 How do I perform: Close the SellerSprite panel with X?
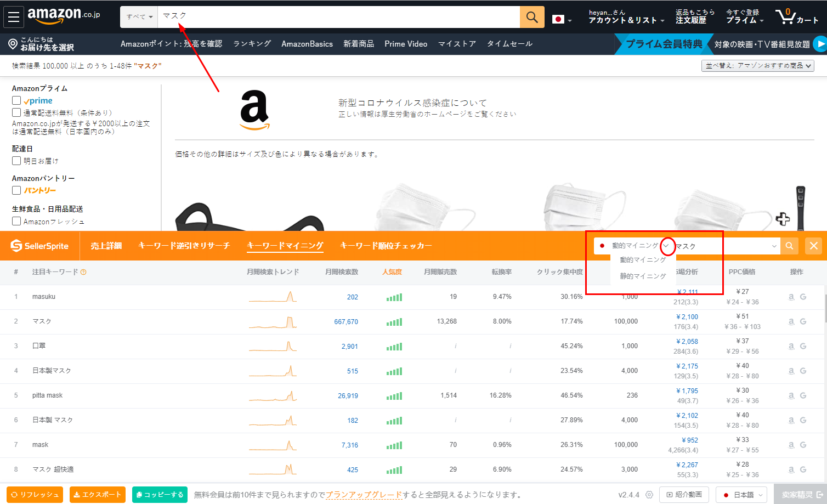(814, 246)
